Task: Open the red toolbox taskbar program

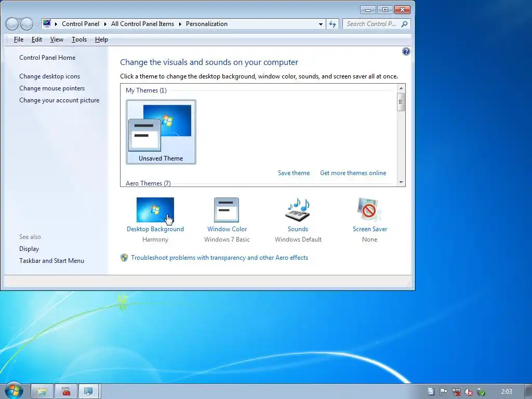Action: (x=66, y=392)
